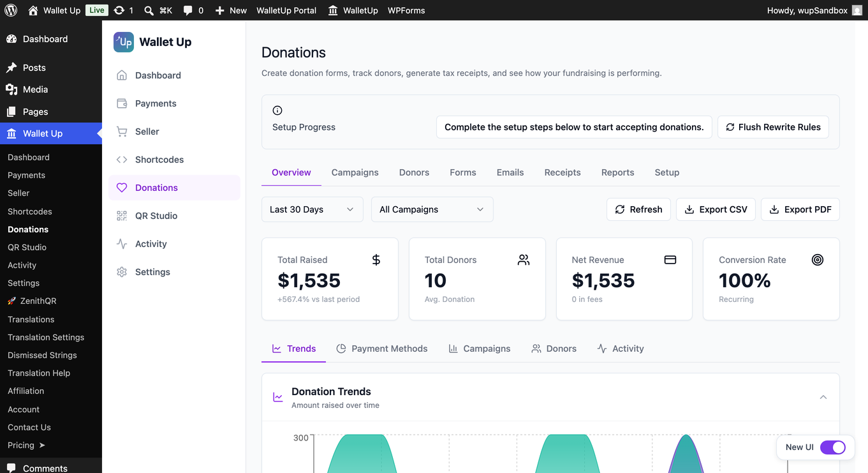Open Translation Settings in WordPress menu
The image size is (868, 473).
tap(46, 337)
